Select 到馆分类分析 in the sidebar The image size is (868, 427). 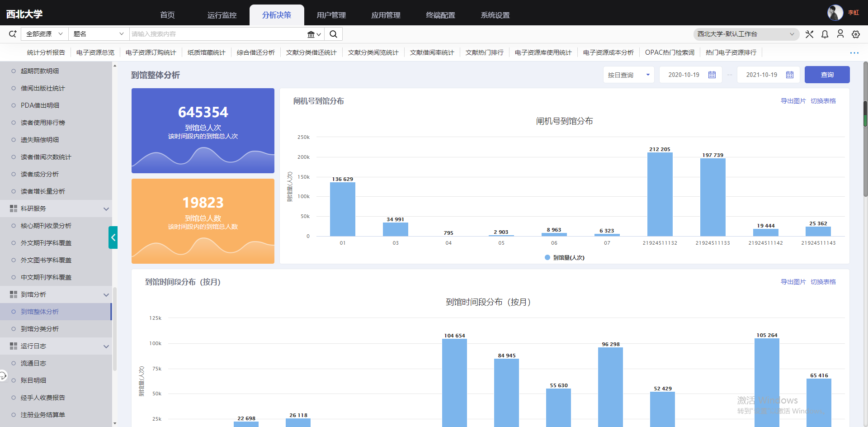point(40,329)
